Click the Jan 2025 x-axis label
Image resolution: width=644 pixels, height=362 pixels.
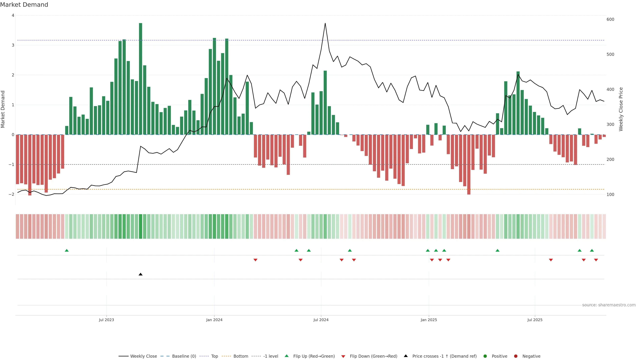429,320
